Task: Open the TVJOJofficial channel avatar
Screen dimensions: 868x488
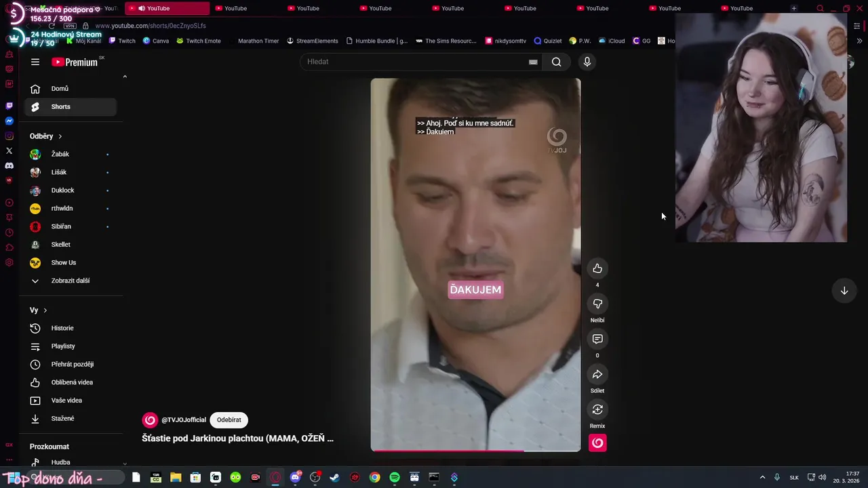Action: click(x=150, y=420)
